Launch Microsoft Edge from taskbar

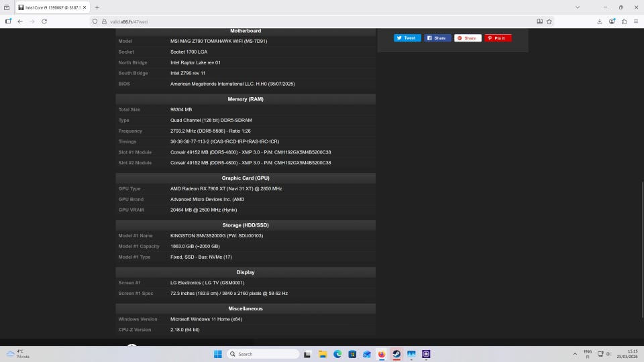click(x=337, y=354)
